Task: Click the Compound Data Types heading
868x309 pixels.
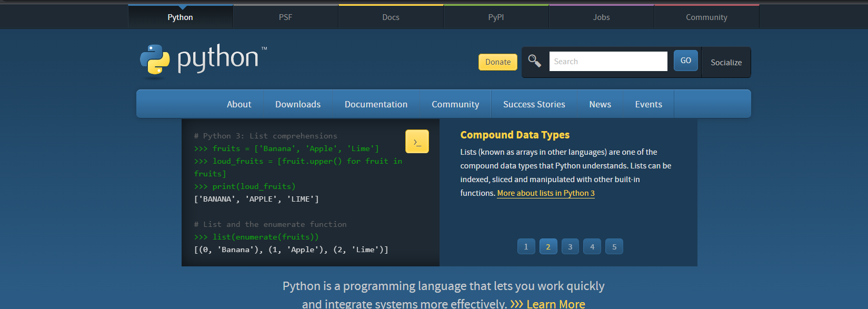Action: [x=515, y=135]
